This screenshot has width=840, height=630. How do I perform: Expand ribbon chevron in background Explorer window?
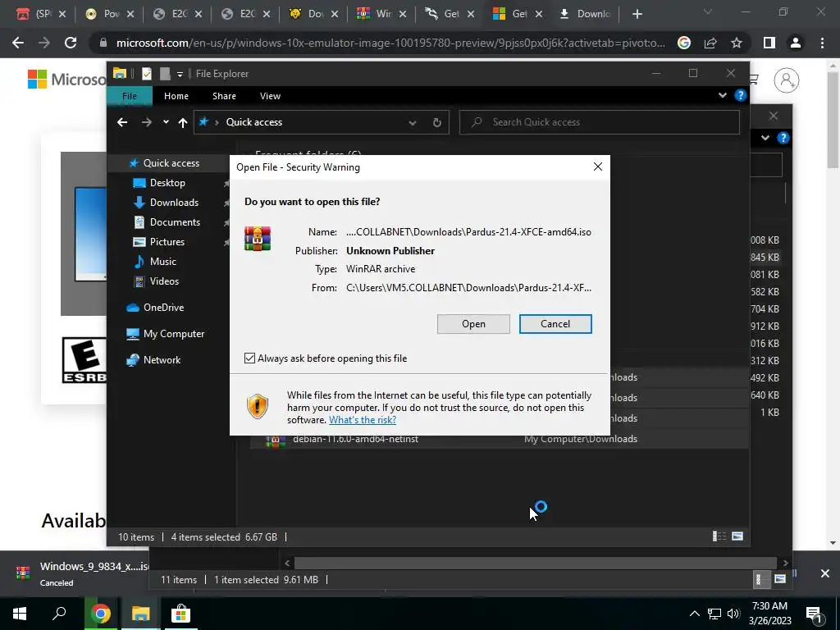pos(765,138)
